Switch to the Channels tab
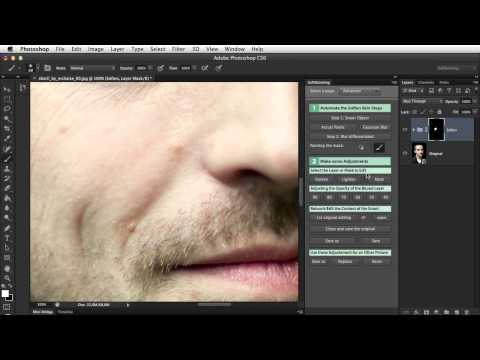The image size is (480, 360). coord(426,83)
